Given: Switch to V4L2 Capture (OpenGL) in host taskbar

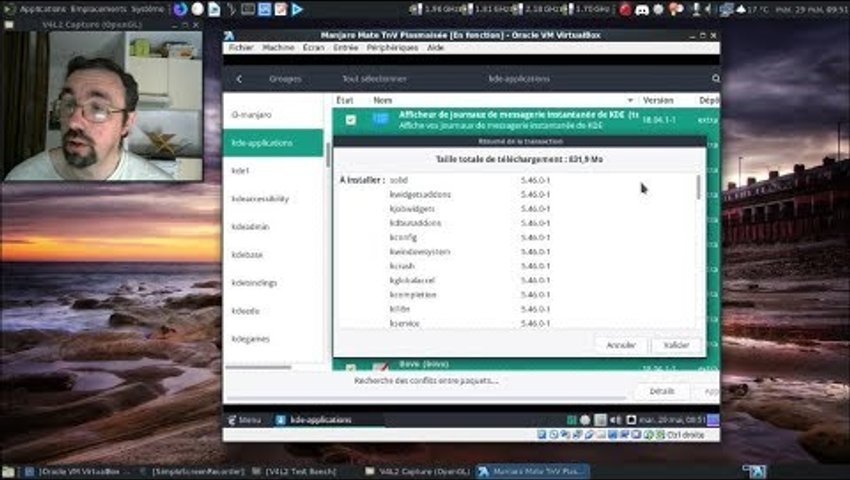Looking at the screenshot, I should pyautogui.click(x=417, y=472).
